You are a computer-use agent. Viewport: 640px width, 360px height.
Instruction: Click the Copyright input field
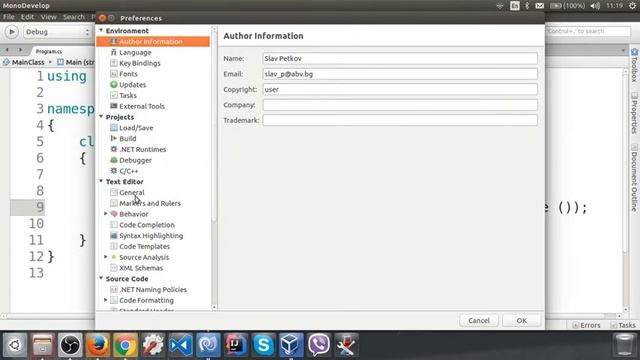400,89
